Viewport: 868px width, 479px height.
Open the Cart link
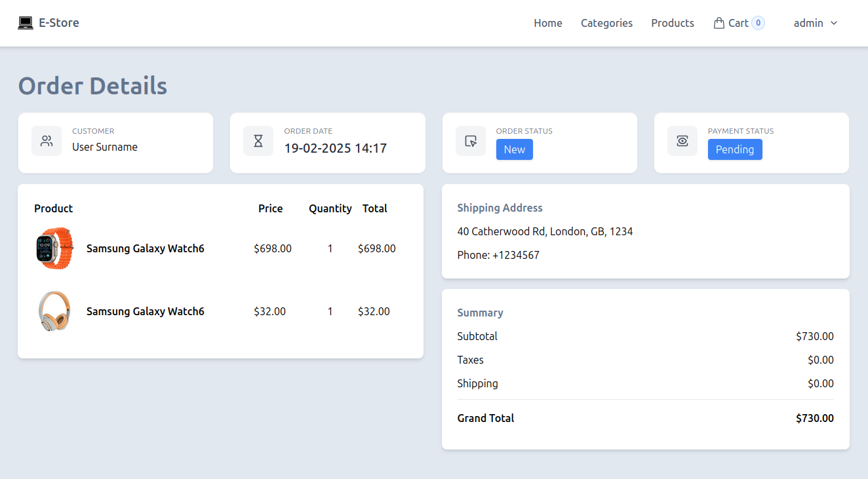coord(738,23)
